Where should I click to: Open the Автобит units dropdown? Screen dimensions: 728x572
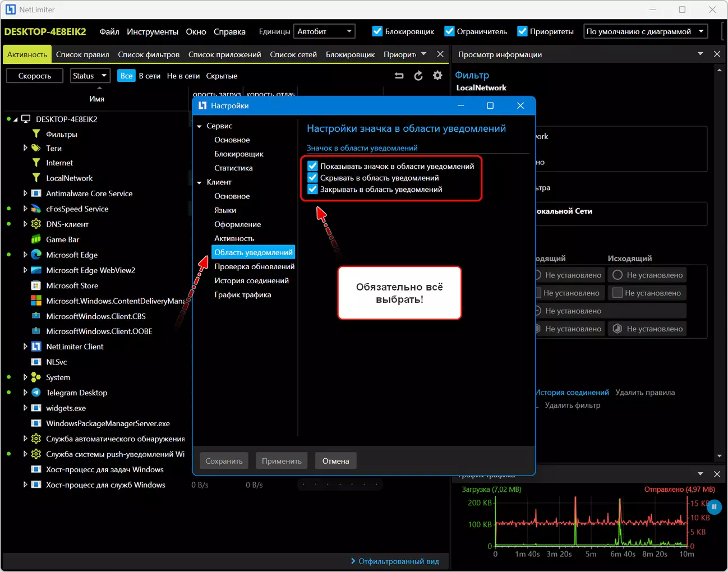coord(325,31)
